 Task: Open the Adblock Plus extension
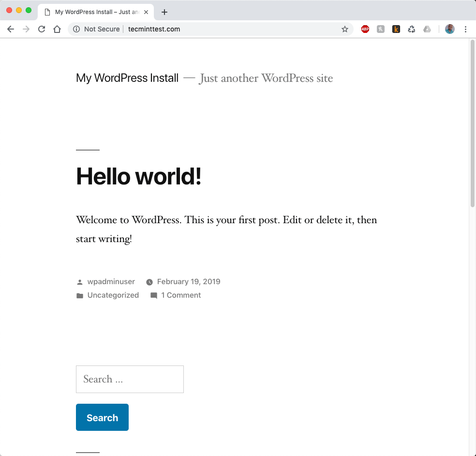[x=365, y=29]
